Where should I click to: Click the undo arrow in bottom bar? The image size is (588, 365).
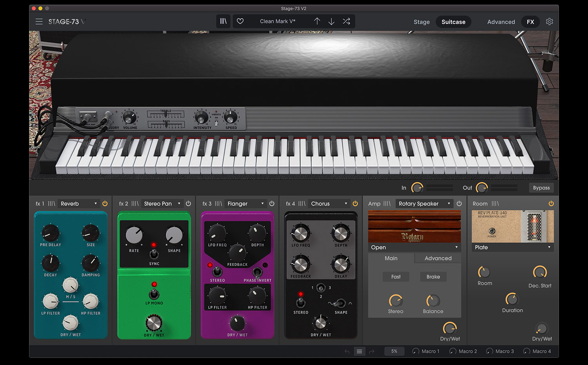coord(347,352)
